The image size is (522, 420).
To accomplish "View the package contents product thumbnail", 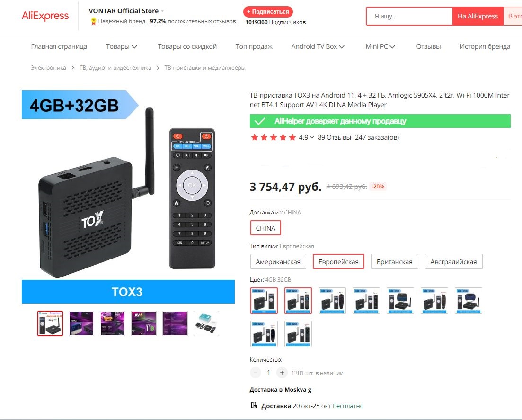I will (x=206, y=323).
